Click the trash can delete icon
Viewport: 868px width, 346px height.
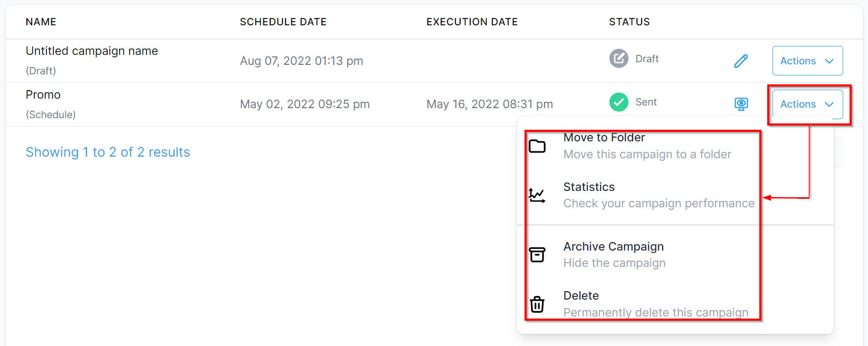point(537,304)
